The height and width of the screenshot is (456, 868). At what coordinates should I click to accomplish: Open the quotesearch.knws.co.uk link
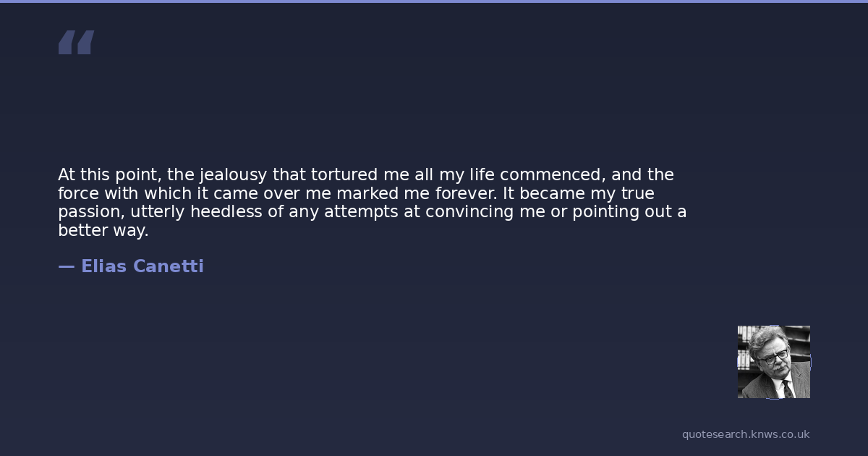coord(745,434)
